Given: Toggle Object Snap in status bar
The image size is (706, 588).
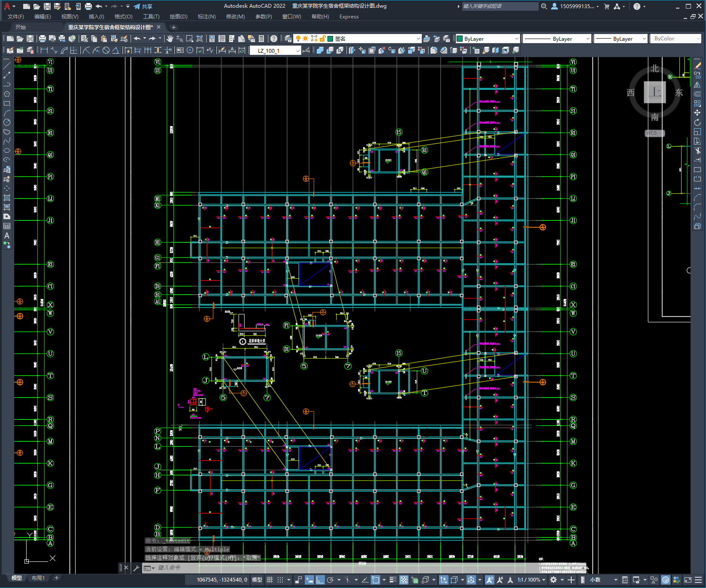Looking at the screenshot, I should point(376,580).
